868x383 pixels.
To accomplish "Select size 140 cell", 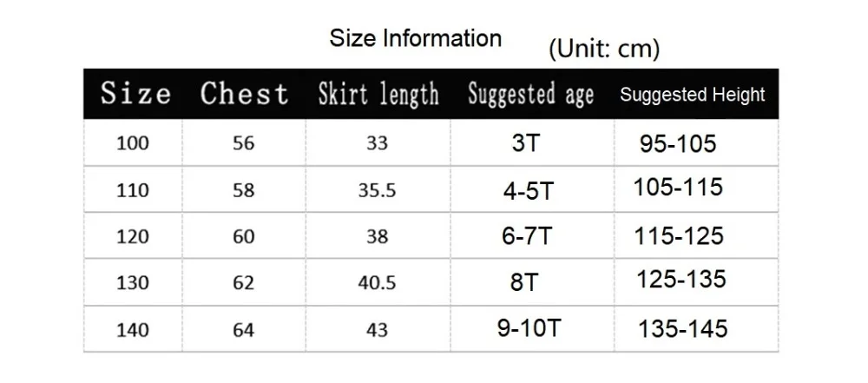I will click(133, 330).
